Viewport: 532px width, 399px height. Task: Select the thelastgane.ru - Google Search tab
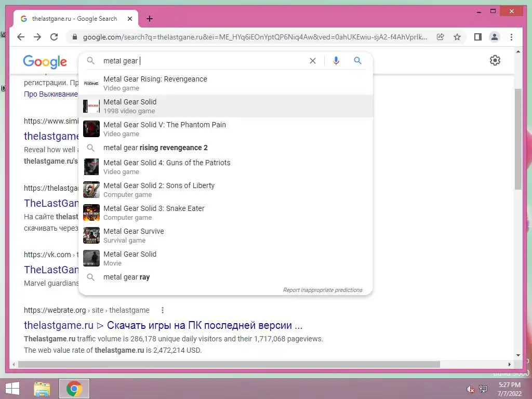[76, 19]
